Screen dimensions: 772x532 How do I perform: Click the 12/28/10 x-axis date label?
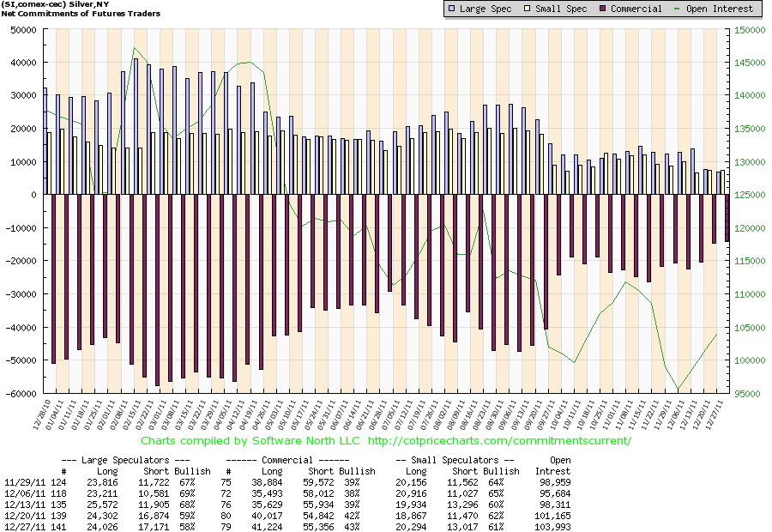pyautogui.click(x=42, y=414)
